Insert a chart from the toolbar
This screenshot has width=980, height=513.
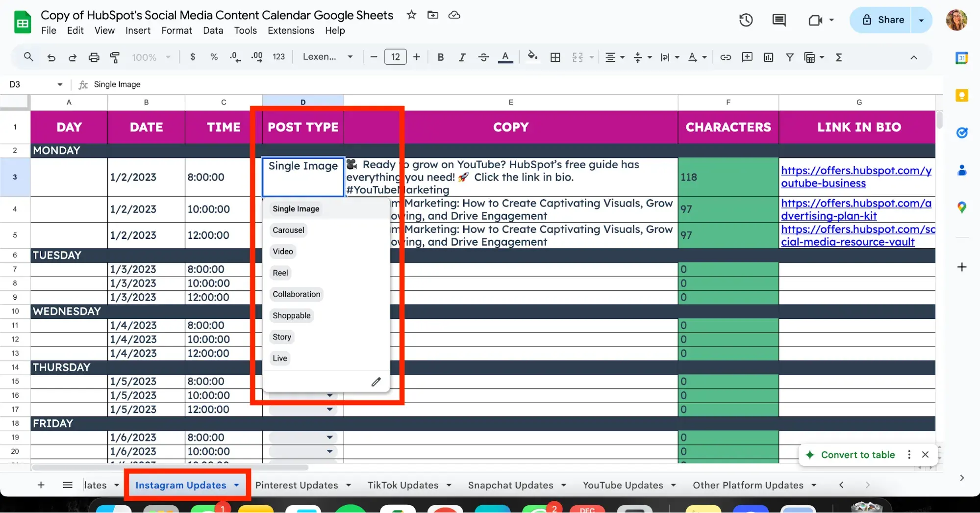pos(768,57)
